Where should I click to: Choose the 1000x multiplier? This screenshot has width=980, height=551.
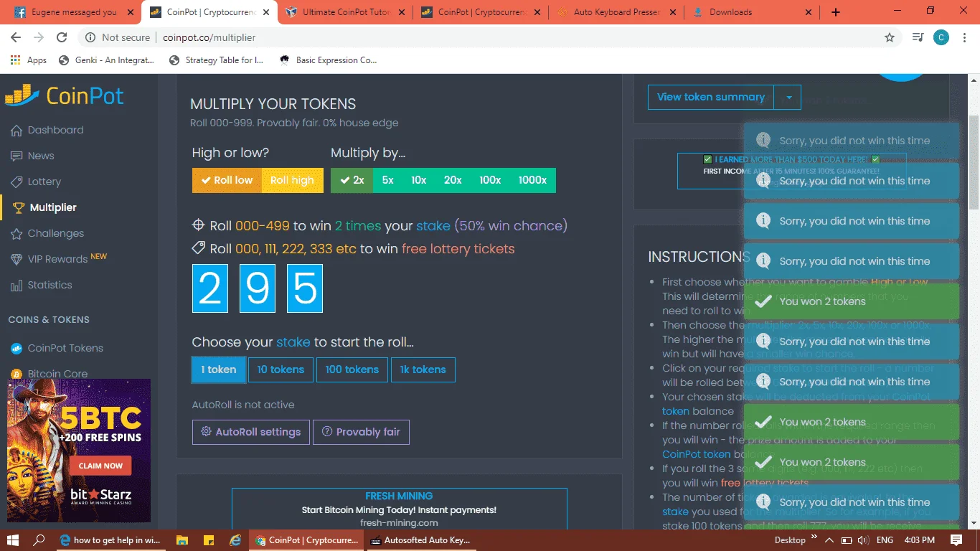(532, 180)
